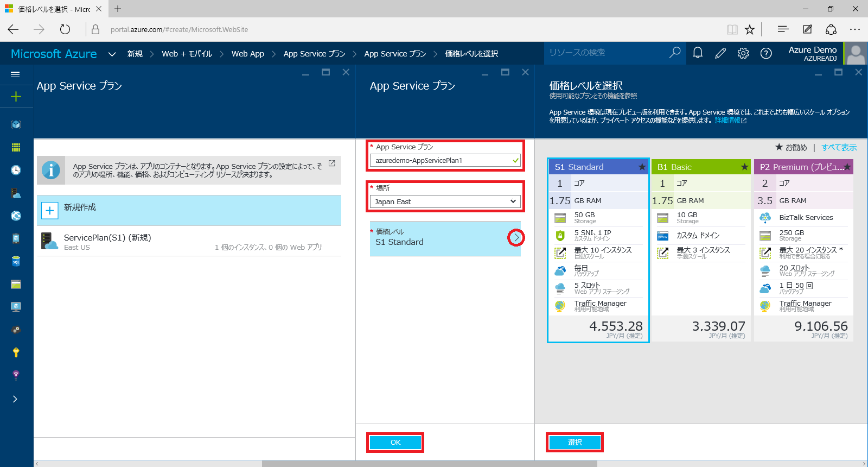Click the App Service プラン name field
868x467 pixels.
pos(445,160)
